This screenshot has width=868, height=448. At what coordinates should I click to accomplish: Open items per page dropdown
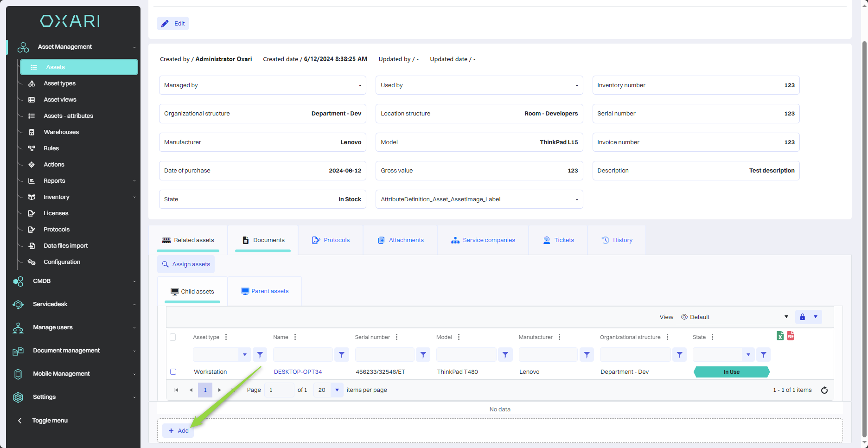(337, 390)
